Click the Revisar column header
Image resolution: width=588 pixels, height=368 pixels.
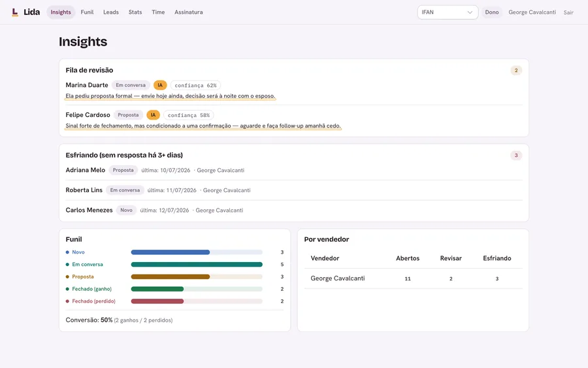(x=451, y=258)
